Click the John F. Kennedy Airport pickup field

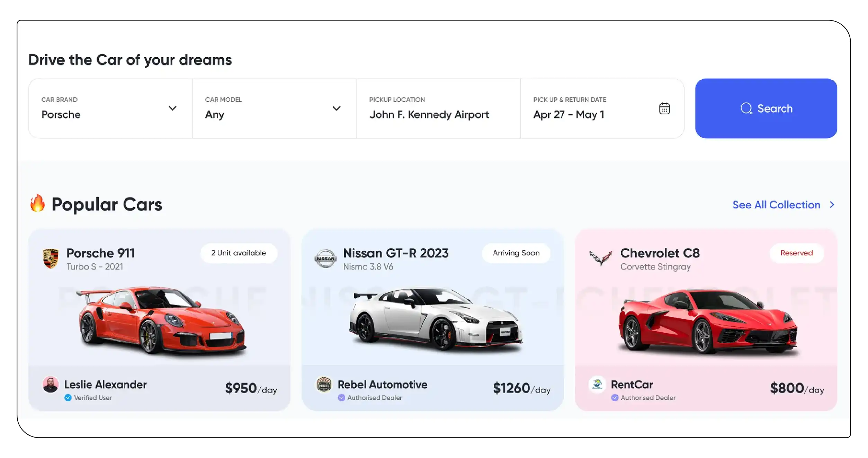pyautogui.click(x=429, y=115)
